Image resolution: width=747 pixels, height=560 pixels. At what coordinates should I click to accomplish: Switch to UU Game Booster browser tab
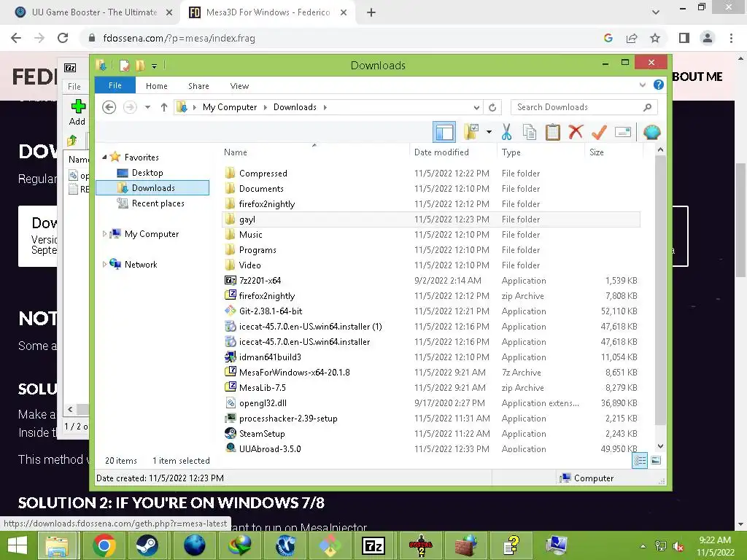pyautogui.click(x=94, y=12)
